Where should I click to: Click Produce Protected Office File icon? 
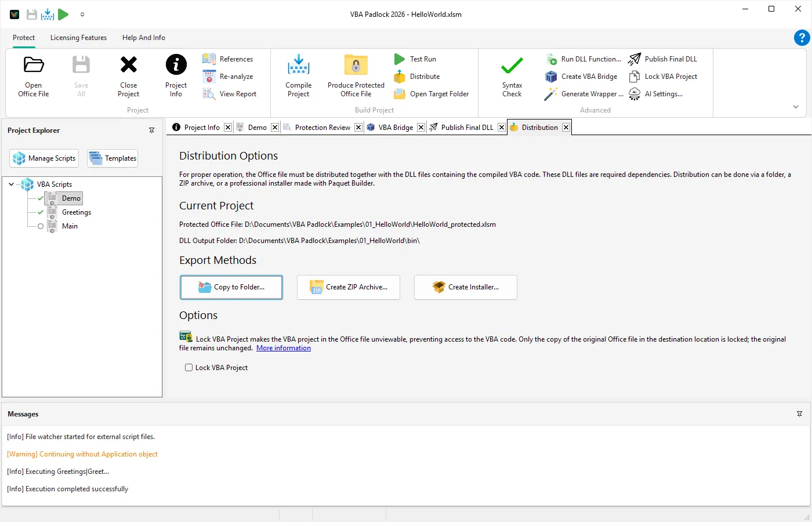pyautogui.click(x=356, y=64)
